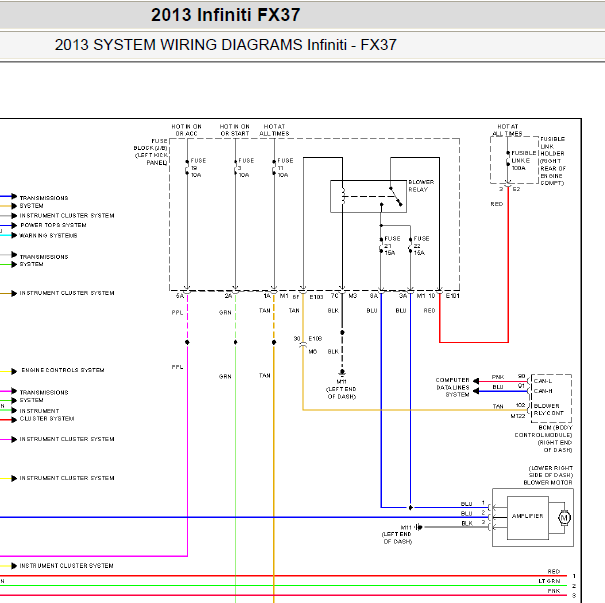Click ENGINE CONTROLS SYSTEM reference

point(63,370)
